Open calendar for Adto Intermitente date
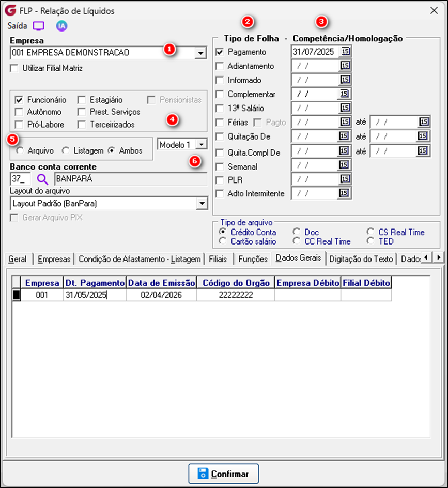448x488 pixels. click(344, 193)
